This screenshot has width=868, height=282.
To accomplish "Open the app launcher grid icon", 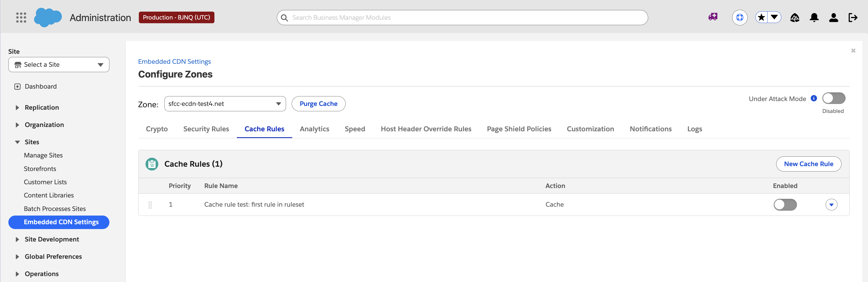I will point(21,18).
